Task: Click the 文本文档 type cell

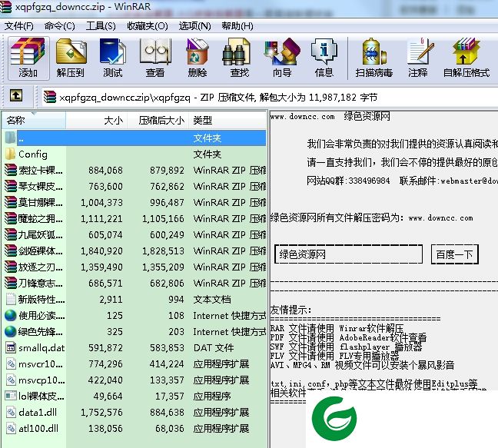Action: tap(212, 300)
